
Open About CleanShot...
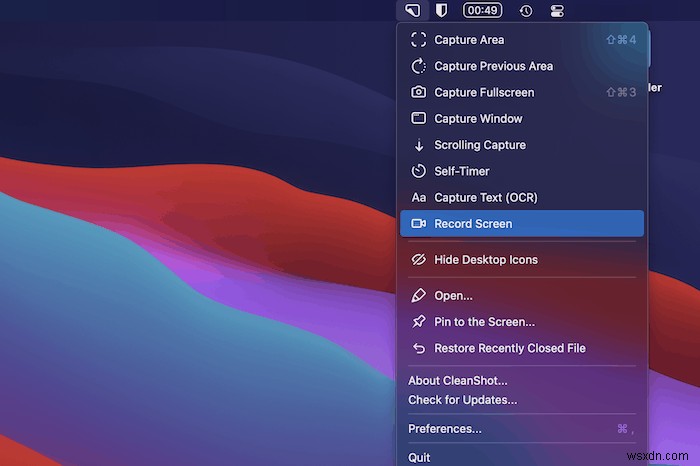pyautogui.click(x=522, y=380)
